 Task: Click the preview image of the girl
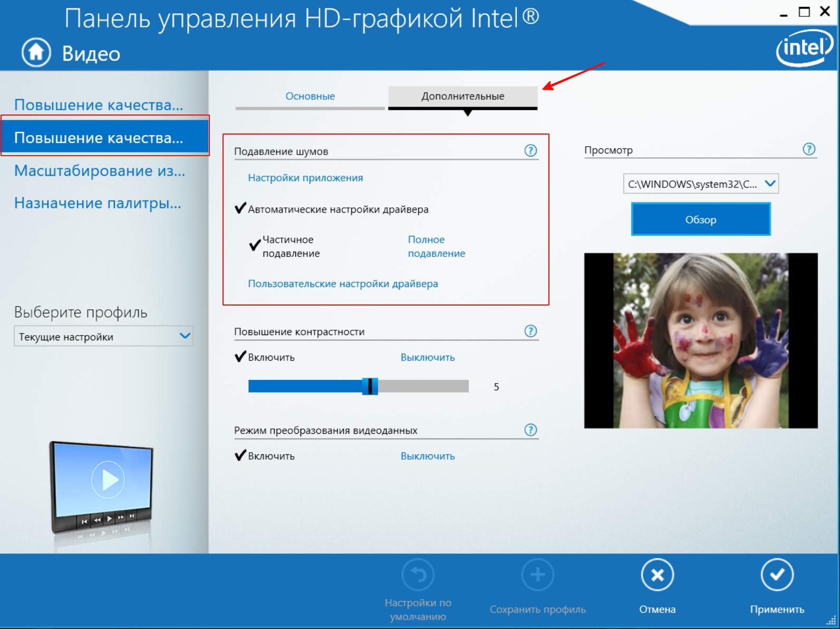(701, 340)
